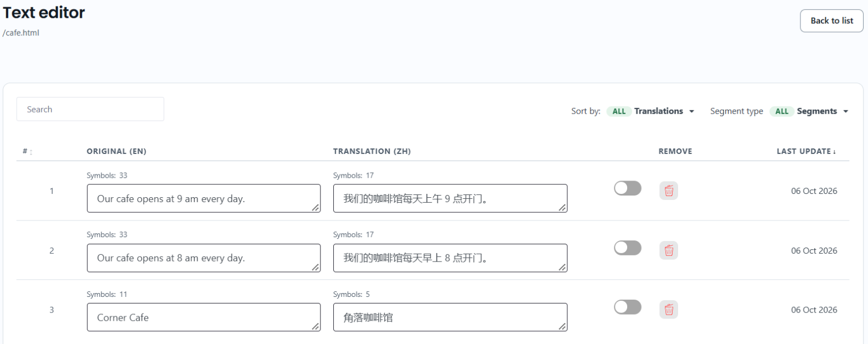868x344 pixels.
Task: Click the TRANSLATION (ZH) column header
Action: click(372, 151)
